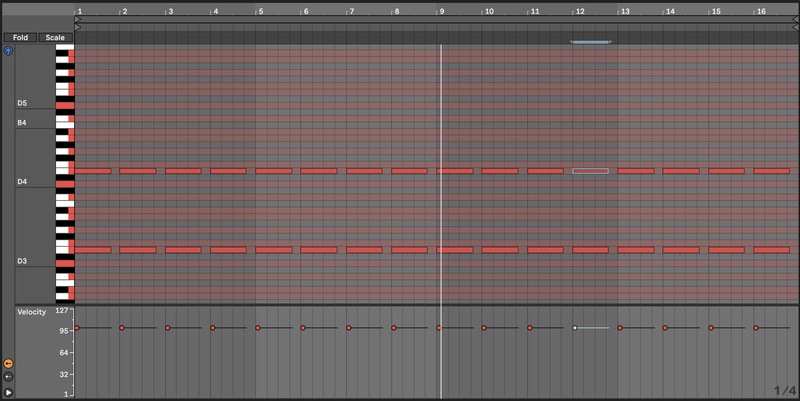Click the gray round icon below the orange one
This screenshot has height=401, width=800.
(9, 377)
